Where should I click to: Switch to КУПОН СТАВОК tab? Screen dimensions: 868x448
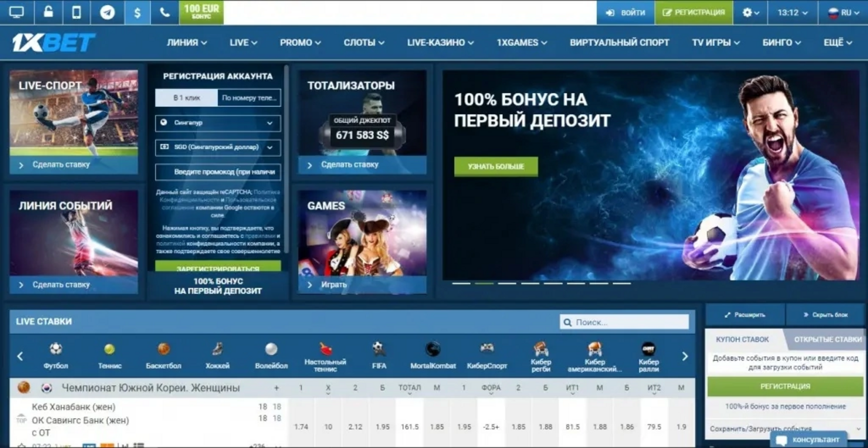point(742,339)
